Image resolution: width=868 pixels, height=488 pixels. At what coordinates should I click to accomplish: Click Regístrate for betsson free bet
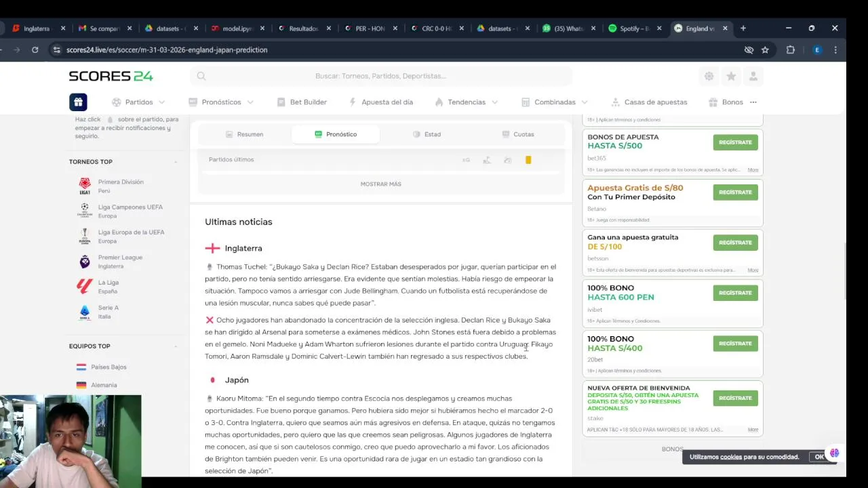click(x=735, y=243)
